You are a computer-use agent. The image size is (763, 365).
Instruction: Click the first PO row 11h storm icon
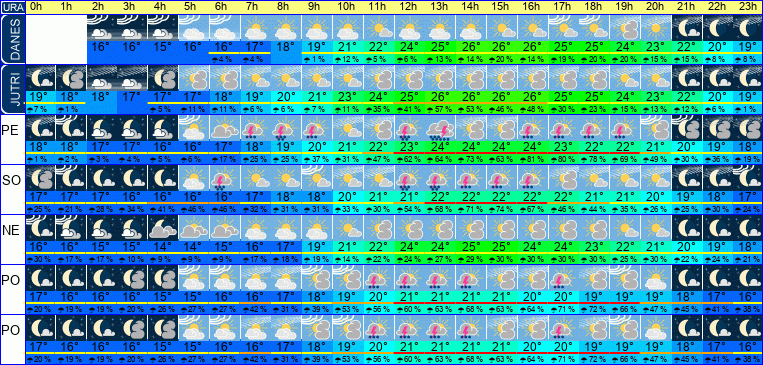tap(379, 278)
